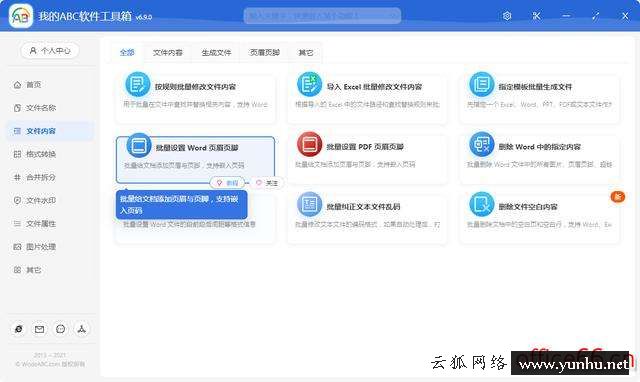Click the 文件属性 list icon
This screenshot has height=382, width=640.
click(17, 224)
